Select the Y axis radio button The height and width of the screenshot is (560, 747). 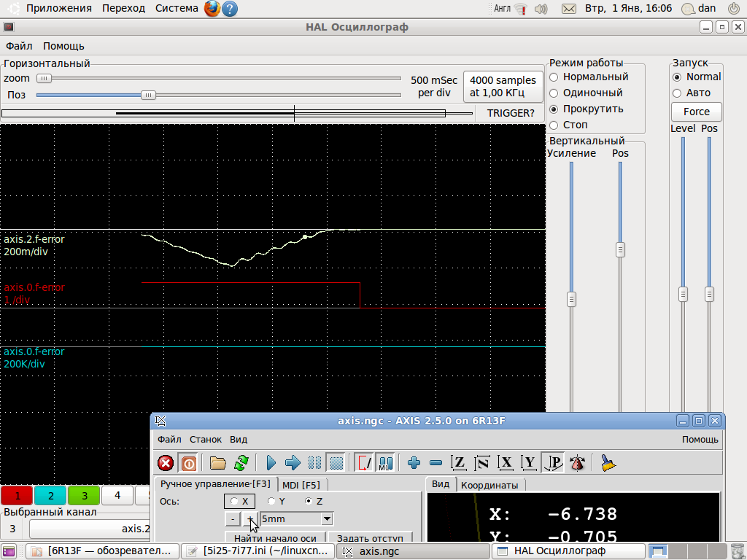271,502
